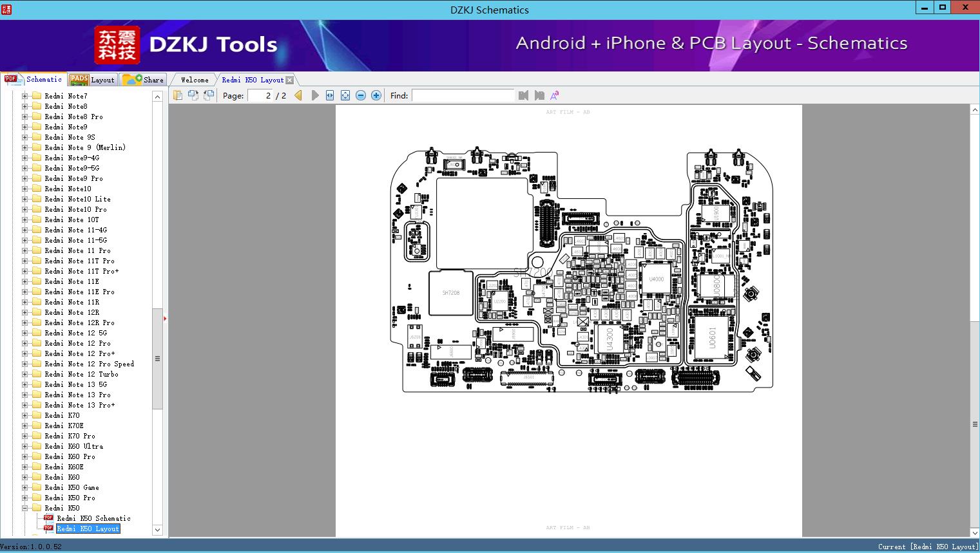The image size is (980, 553).
Task: Expand the Redmi K70 Pro folder
Action: pyautogui.click(x=25, y=436)
